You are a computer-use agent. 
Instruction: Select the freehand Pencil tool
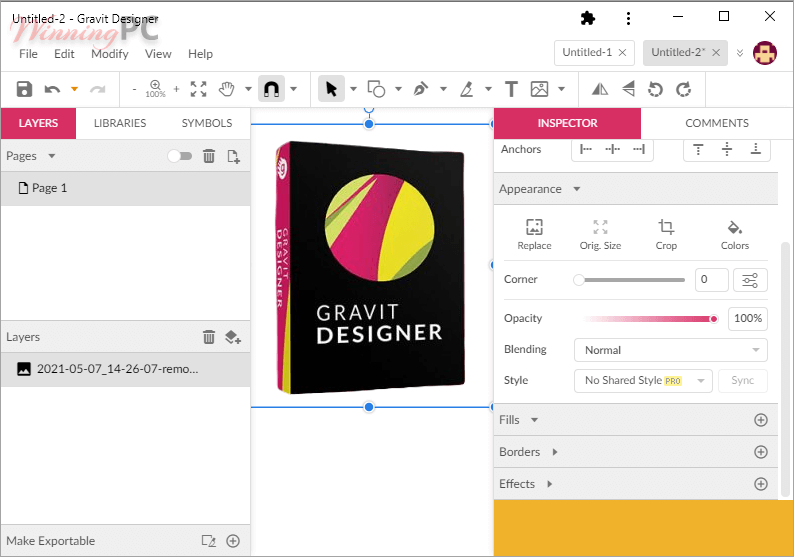[x=466, y=89]
